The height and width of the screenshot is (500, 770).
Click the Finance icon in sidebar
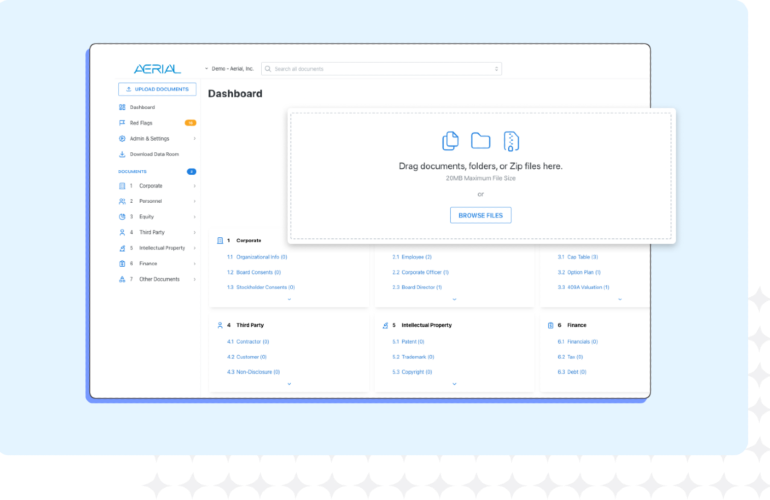point(122,264)
